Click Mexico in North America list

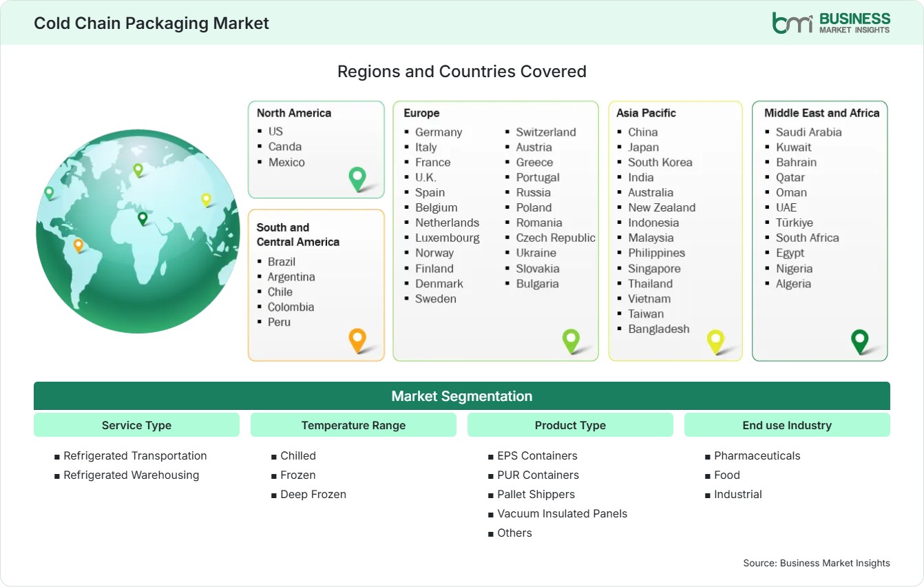(x=286, y=162)
